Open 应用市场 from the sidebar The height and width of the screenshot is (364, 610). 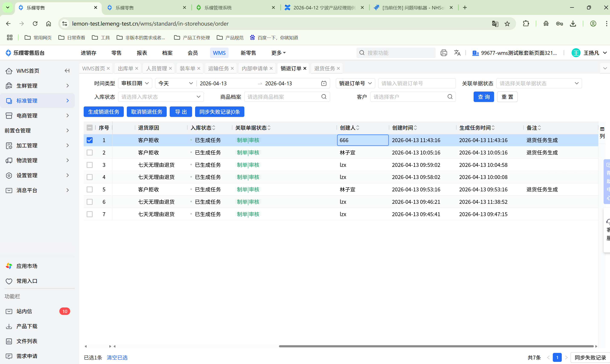tap(26, 266)
